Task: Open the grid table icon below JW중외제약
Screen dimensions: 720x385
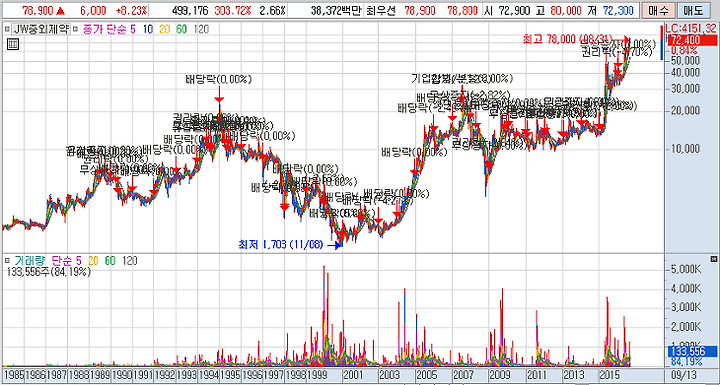Action: click(x=12, y=45)
